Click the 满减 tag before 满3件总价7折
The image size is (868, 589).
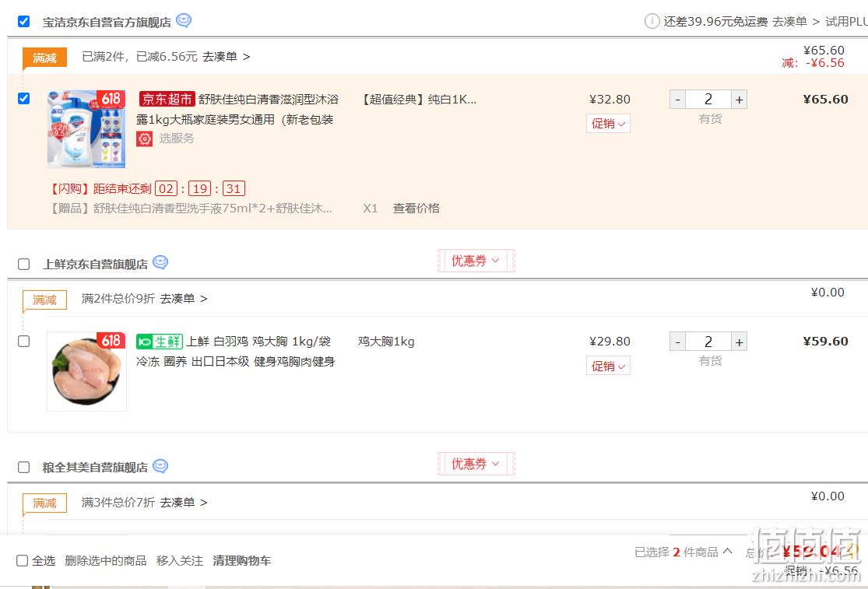pyautogui.click(x=44, y=503)
